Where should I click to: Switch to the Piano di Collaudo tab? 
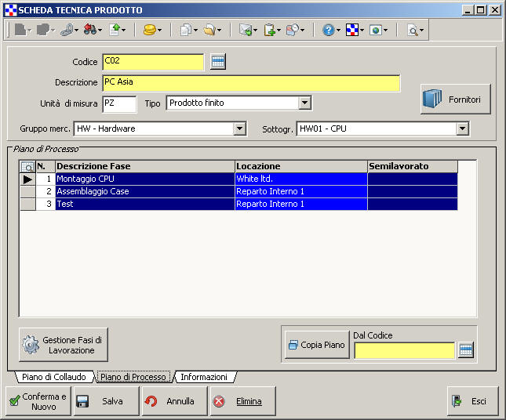point(53,377)
